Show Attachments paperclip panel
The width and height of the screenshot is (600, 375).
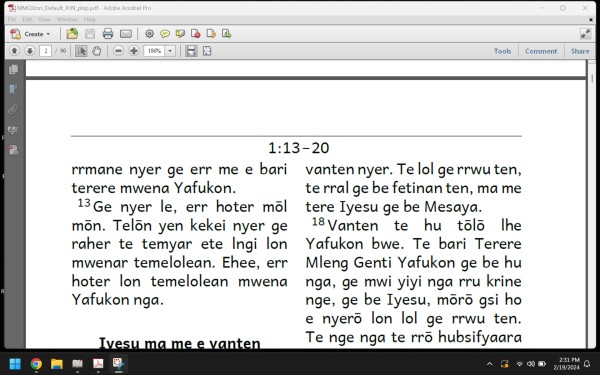13,110
